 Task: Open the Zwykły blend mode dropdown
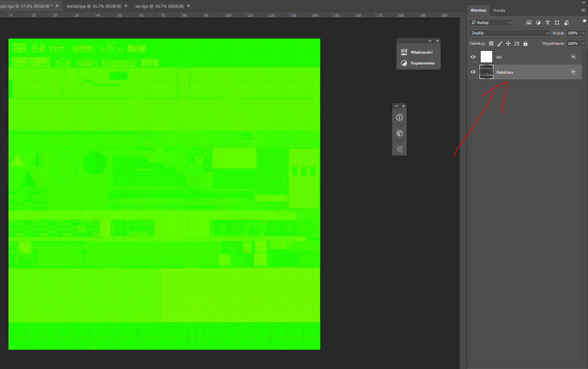coord(509,33)
